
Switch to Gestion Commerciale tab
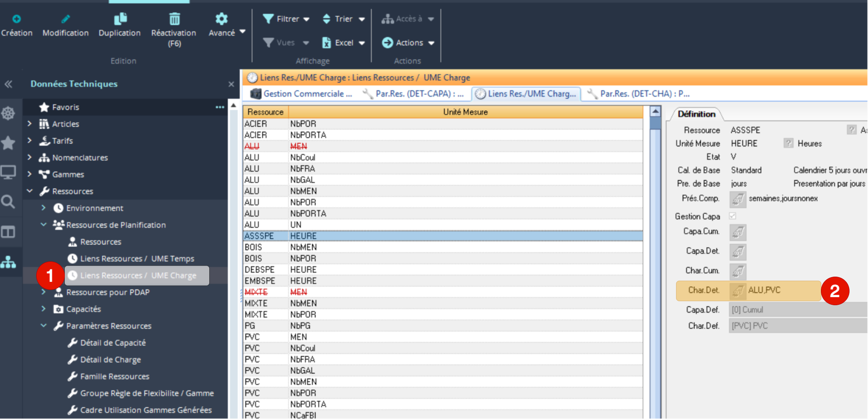tap(301, 94)
